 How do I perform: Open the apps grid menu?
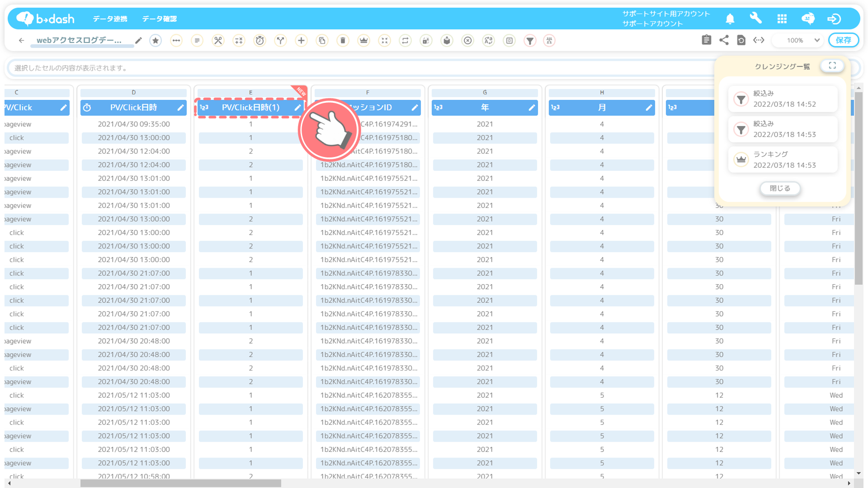[x=782, y=19]
